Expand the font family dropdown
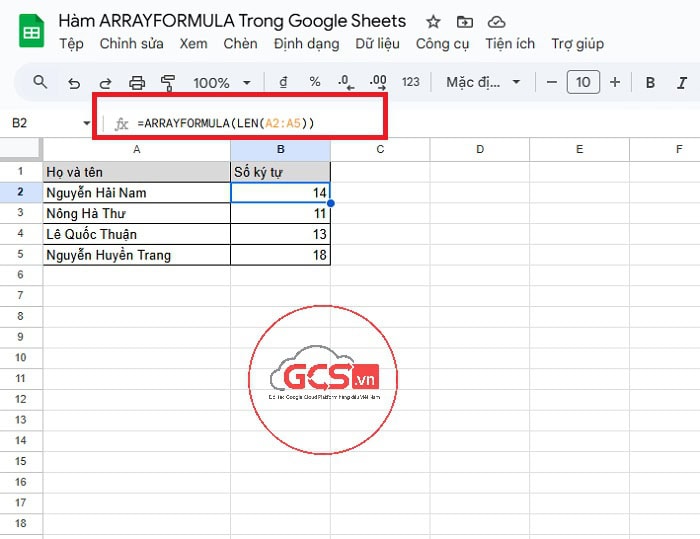 pyautogui.click(x=484, y=83)
